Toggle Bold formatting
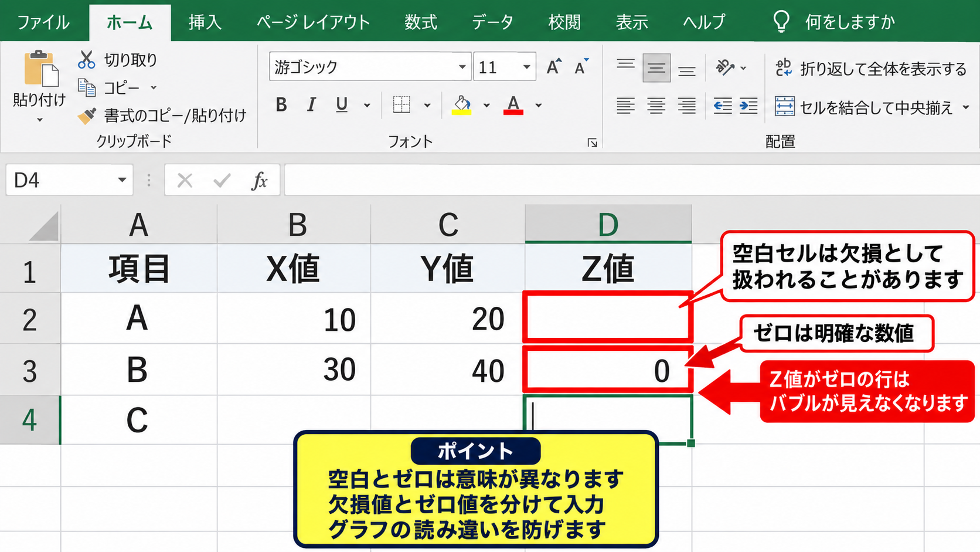Image resolution: width=980 pixels, height=552 pixels. [x=281, y=105]
